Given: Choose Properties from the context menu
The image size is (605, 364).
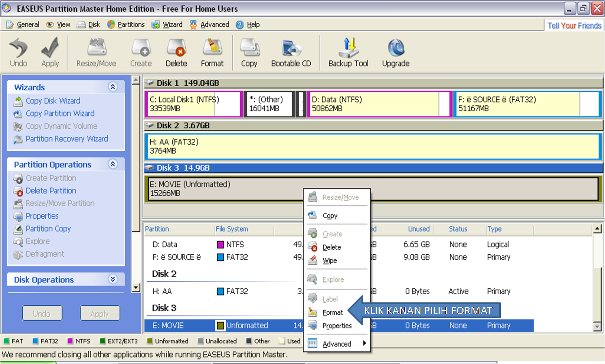Looking at the screenshot, I should pos(337,326).
